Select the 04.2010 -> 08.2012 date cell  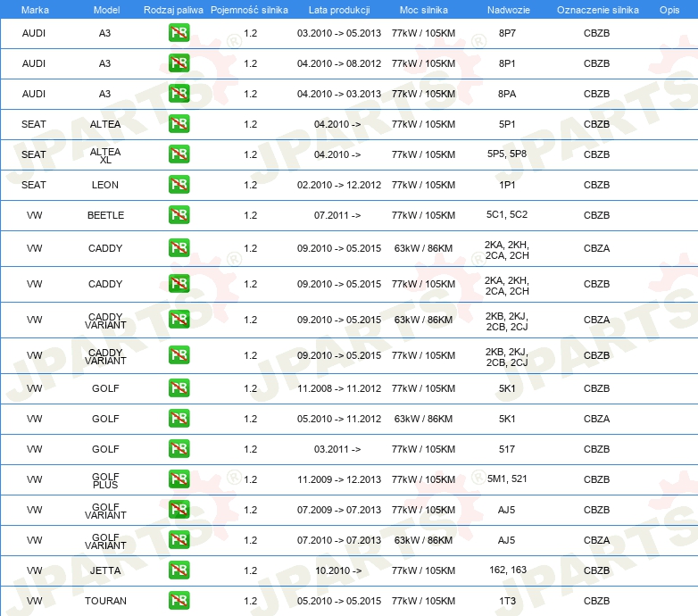pos(339,63)
